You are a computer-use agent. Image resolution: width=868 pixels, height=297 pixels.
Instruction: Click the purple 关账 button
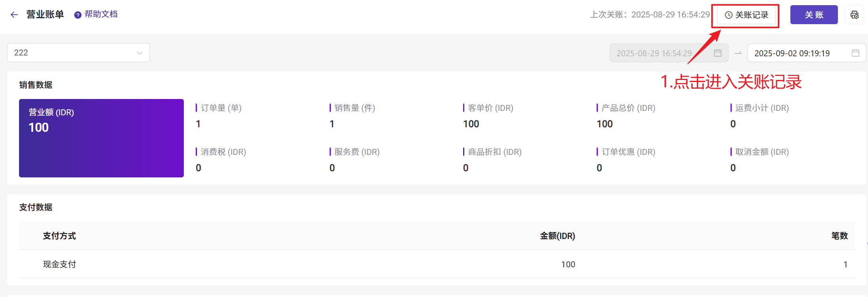point(814,15)
